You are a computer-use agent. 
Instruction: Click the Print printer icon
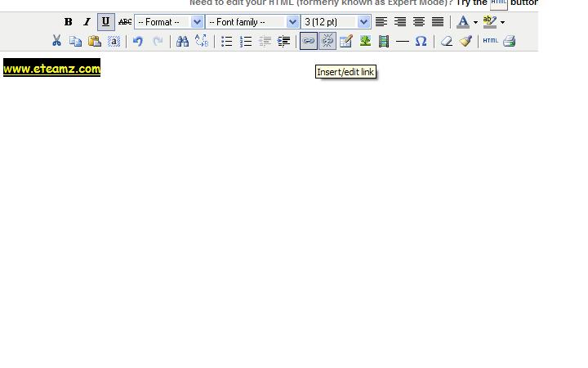coord(510,41)
